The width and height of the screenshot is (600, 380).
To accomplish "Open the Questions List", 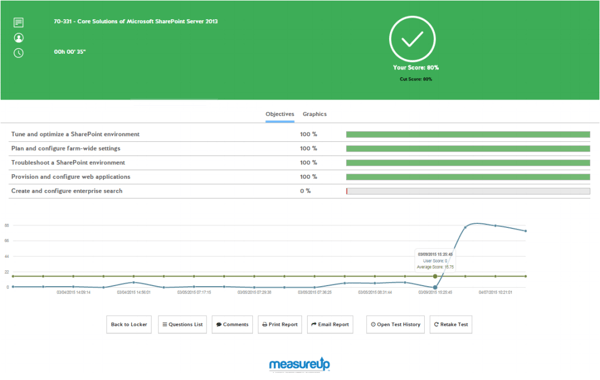I will click(182, 325).
